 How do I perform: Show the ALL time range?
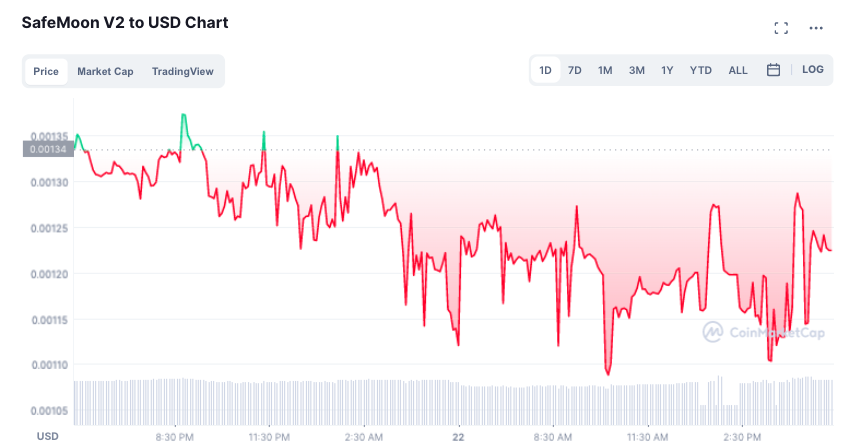738,70
